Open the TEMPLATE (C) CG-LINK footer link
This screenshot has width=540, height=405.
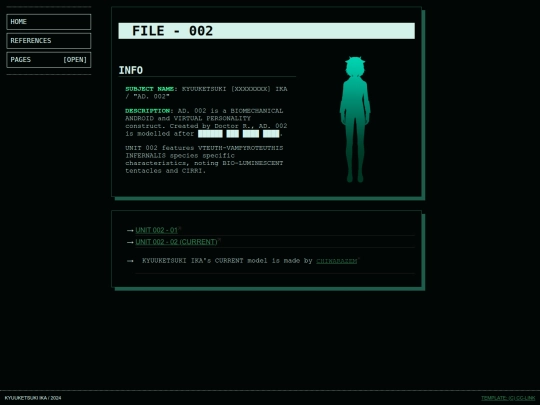coord(508,398)
